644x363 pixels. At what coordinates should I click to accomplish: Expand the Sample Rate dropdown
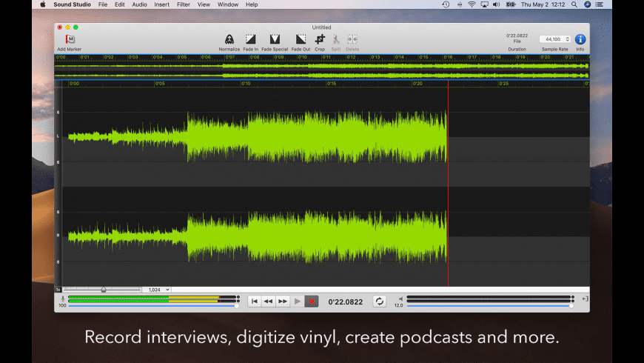(555, 39)
